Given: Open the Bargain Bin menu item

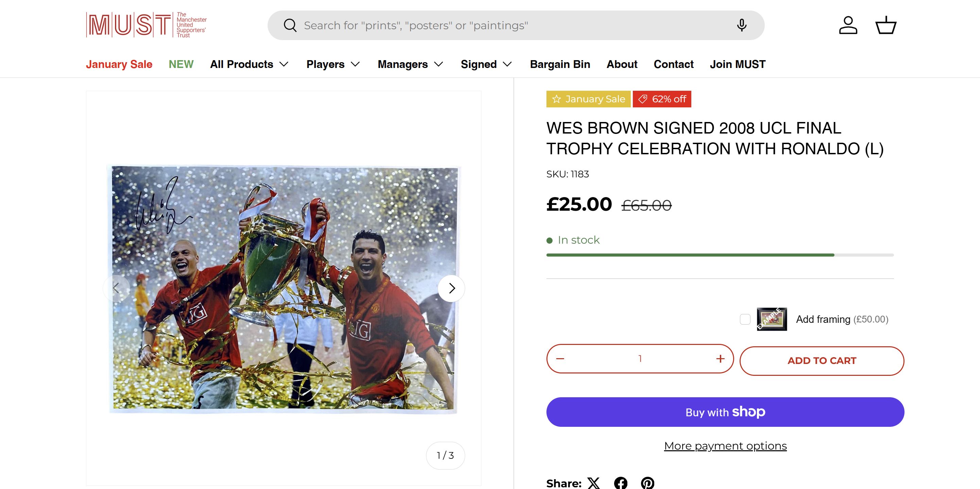Looking at the screenshot, I should pos(560,64).
